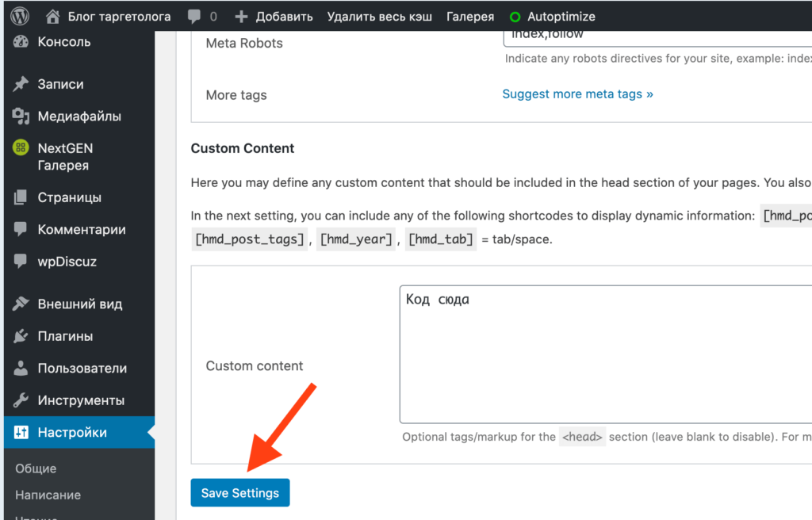
Task: Click the green Autoptimize status circle
Action: 515,17
